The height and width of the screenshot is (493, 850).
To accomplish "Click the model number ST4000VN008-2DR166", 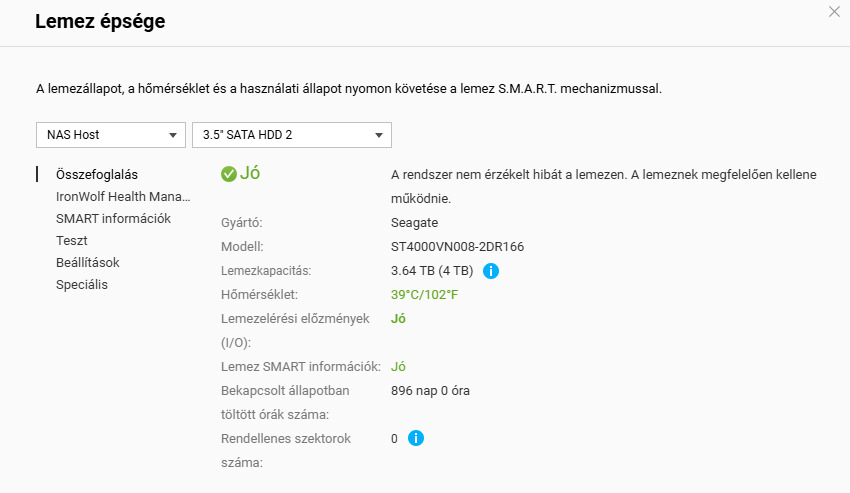I will [457, 246].
